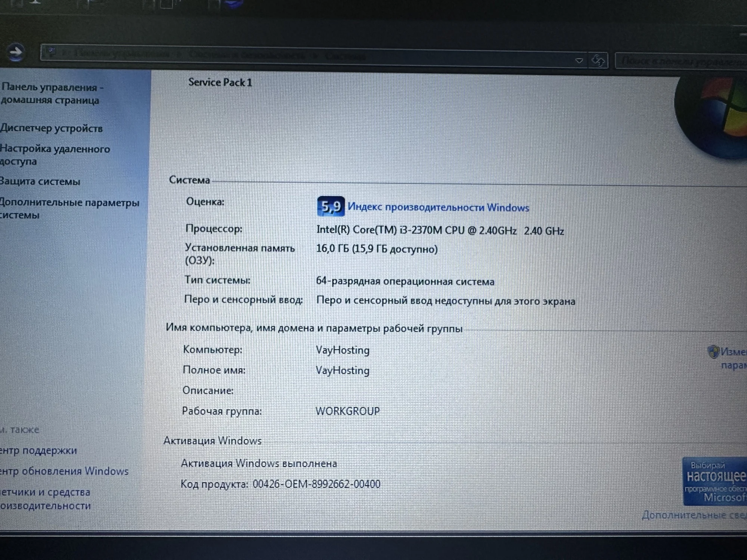
Task: Click the forward navigation arrow button
Action: 16,53
